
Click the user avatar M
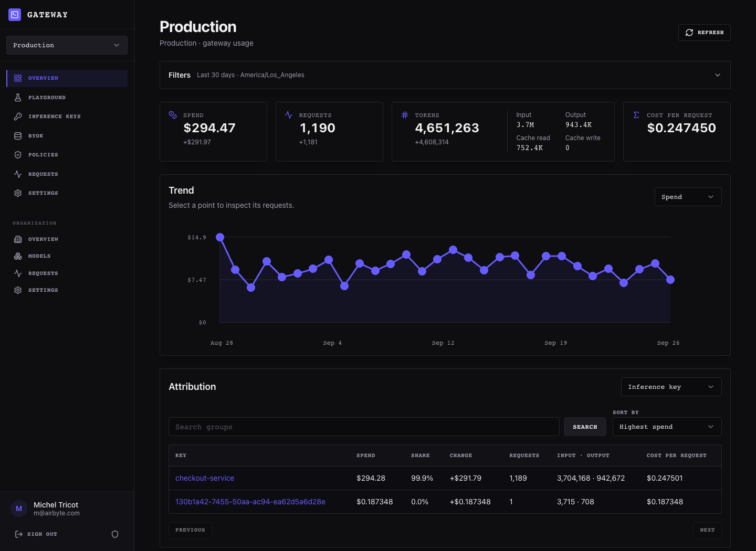pyautogui.click(x=19, y=508)
